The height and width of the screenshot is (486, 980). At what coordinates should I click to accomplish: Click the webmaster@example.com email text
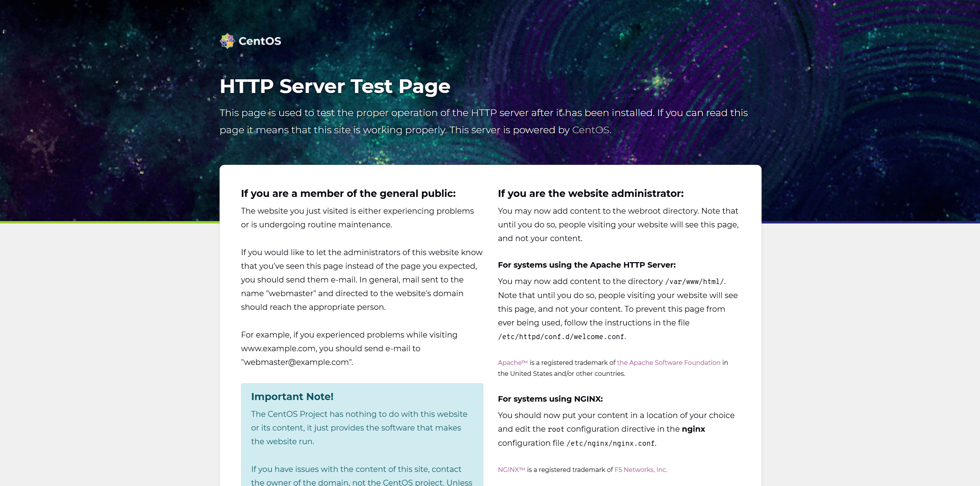[x=297, y=362]
